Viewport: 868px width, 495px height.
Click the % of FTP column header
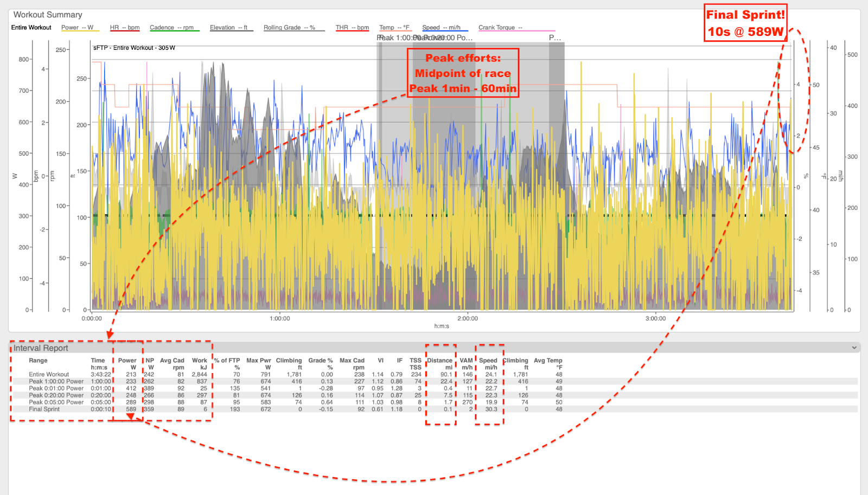[x=227, y=361]
